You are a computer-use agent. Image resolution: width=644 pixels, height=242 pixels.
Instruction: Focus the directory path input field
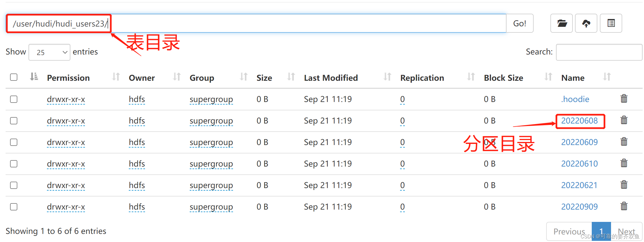pos(256,23)
